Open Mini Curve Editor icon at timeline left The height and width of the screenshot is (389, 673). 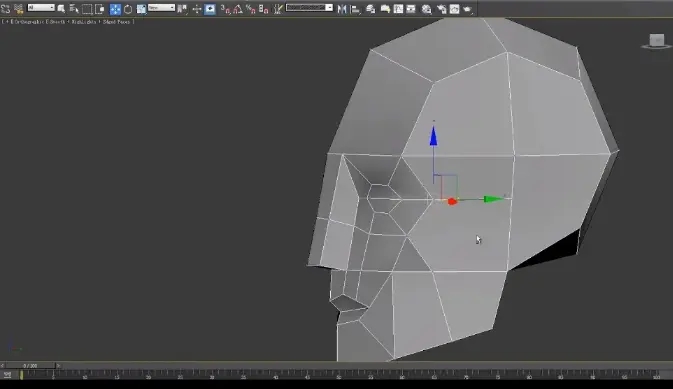click(7, 375)
